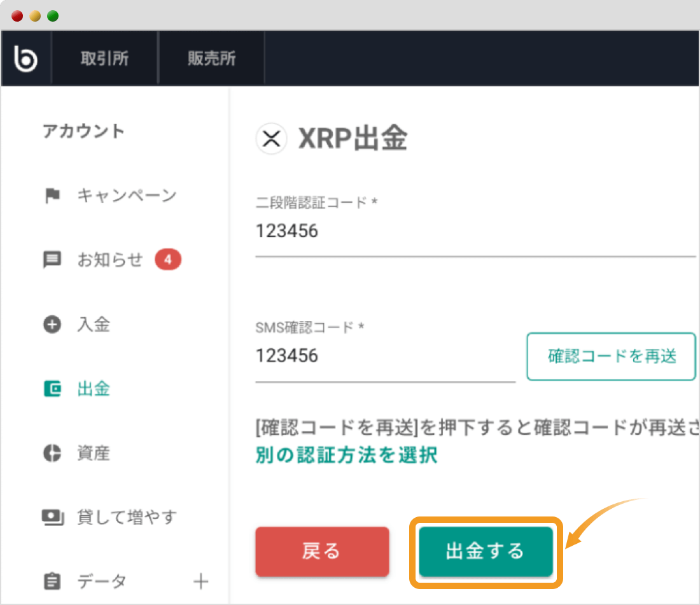This screenshot has height=605, width=700.
Task: Click the 入金 deposit plus icon
Action: pyautogui.click(x=52, y=325)
